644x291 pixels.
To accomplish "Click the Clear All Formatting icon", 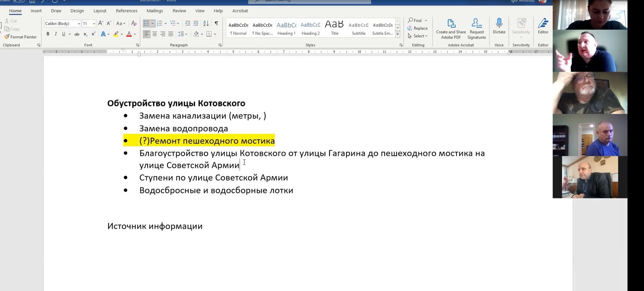I will pyautogui.click(x=134, y=24).
